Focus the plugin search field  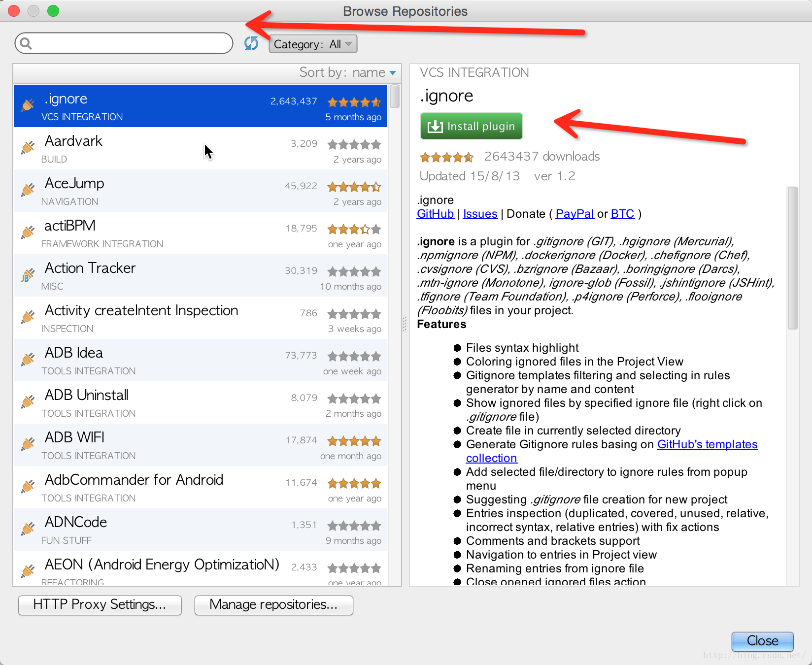(124, 43)
